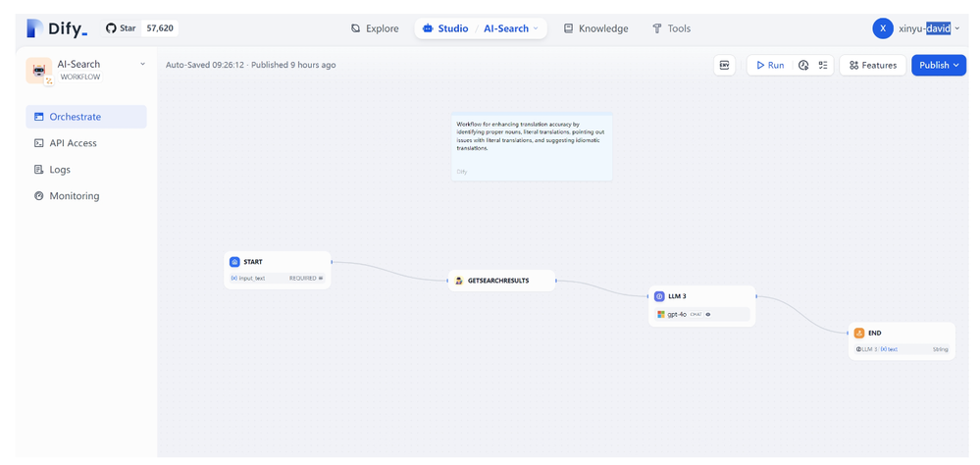The width and height of the screenshot is (980, 465).
Task: Select the GETSEARCHRESULTS node
Action: [x=502, y=281]
